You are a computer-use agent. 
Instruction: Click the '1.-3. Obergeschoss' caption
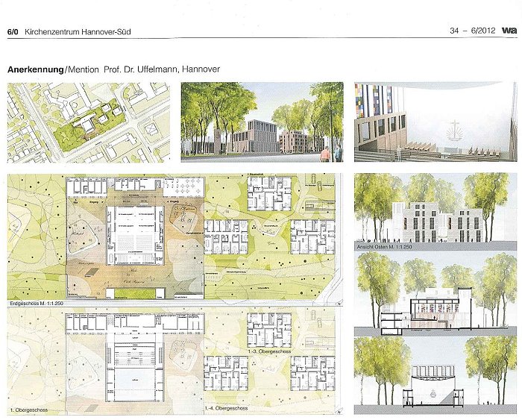(x=269, y=351)
